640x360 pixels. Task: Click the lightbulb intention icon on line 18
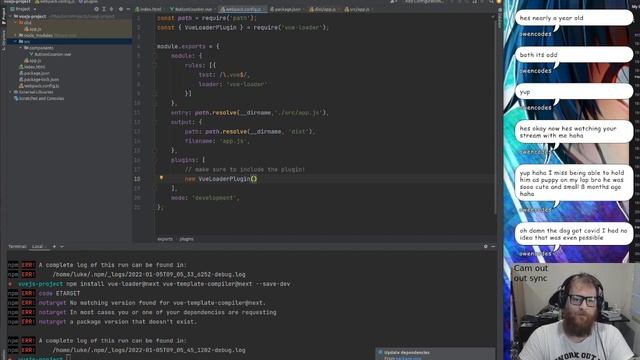point(161,178)
